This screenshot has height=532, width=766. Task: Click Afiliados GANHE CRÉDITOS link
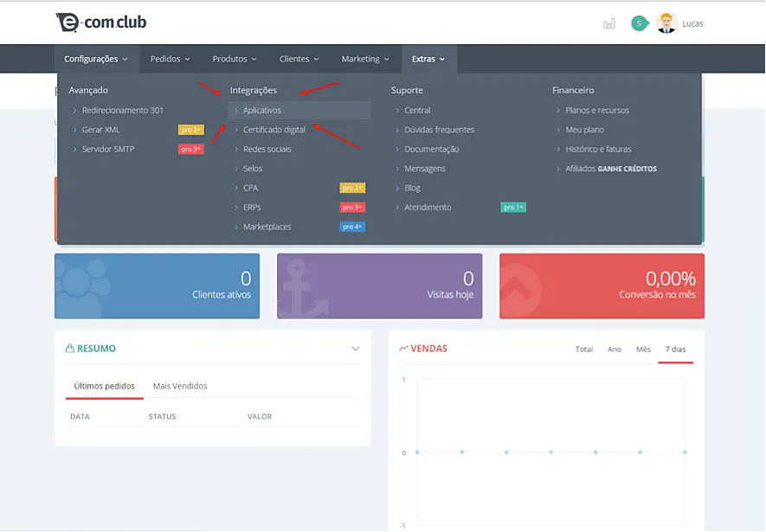coord(610,169)
